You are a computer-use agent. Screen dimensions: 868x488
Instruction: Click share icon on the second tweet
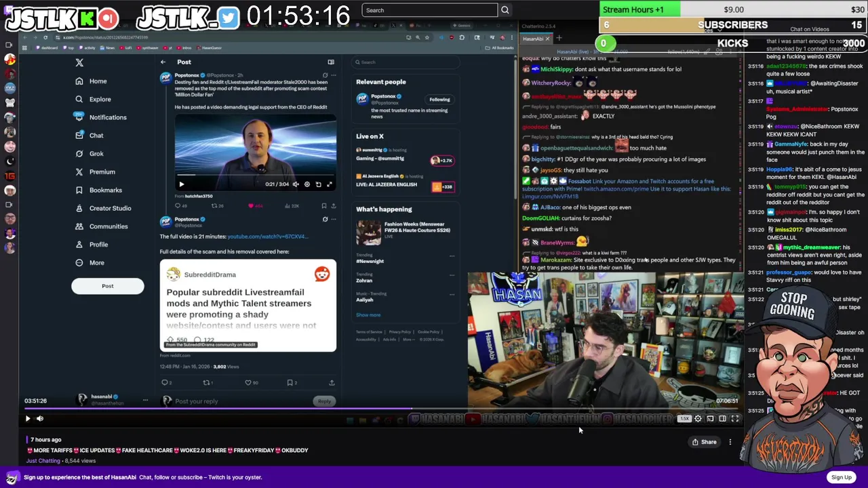point(332,383)
